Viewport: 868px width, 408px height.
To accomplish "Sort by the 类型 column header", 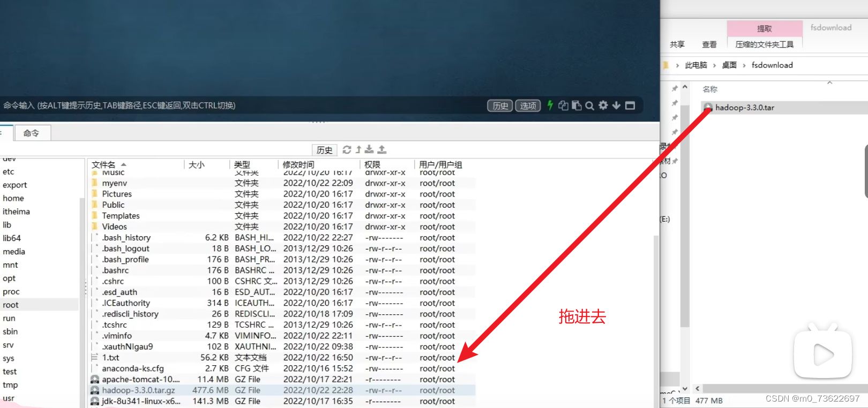I will coord(242,164).
